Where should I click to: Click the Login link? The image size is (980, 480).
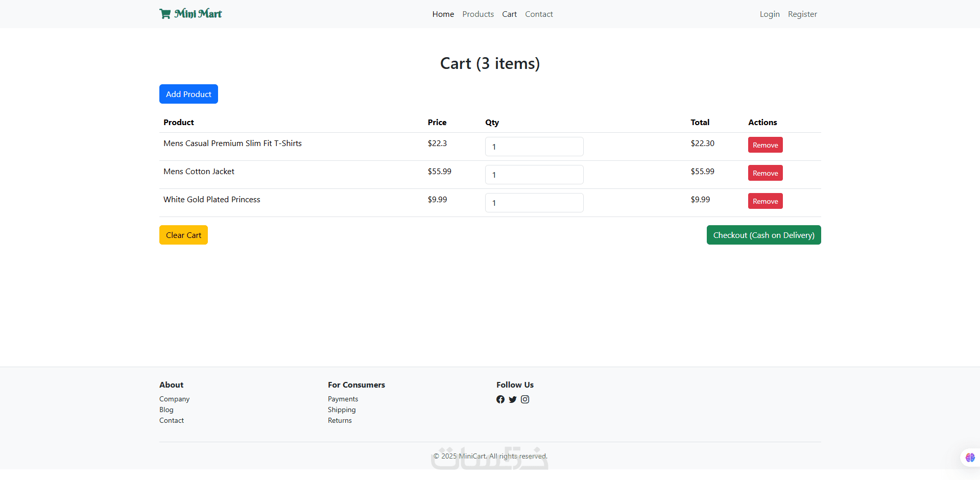[770, 14]
